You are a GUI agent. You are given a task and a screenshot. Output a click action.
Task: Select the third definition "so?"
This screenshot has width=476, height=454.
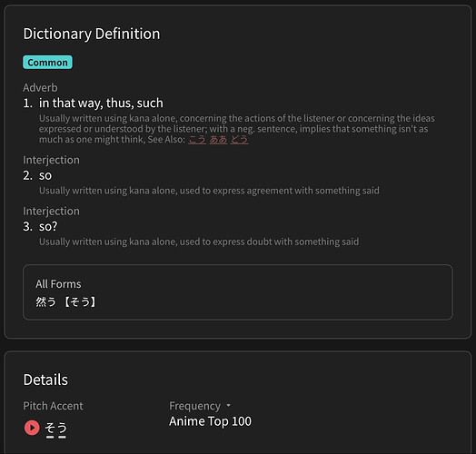pyautogui.click(x=48, y=226)
